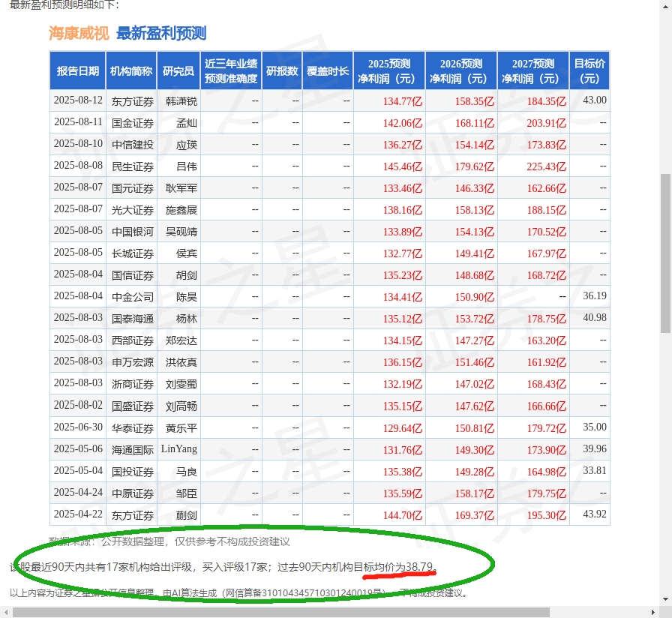Click 国金证券 institution cell

tap(133, 123)
